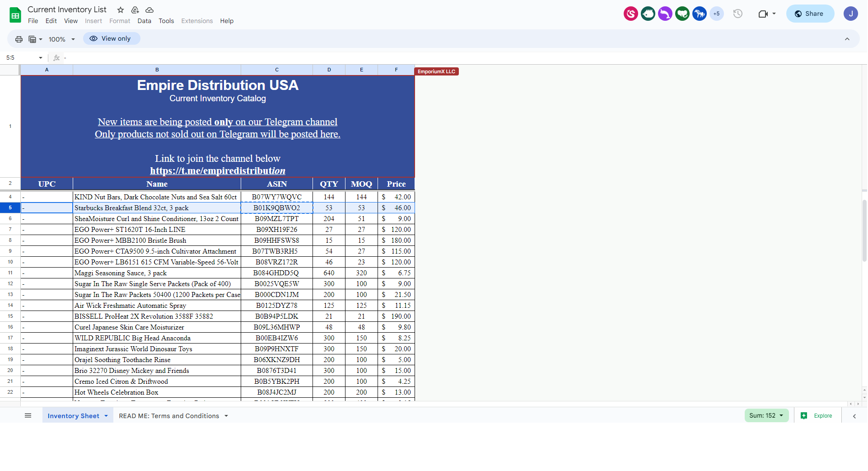The width and height of the screenshot is (868, 471).
Task: Open Inventory Sheet tab options arrow
Action: (106, 416)
